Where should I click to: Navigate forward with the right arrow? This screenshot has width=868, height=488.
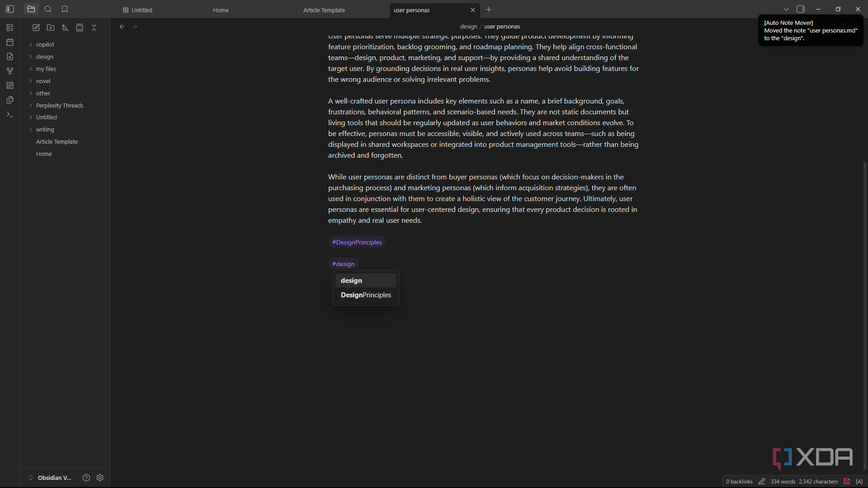(135, 27)
